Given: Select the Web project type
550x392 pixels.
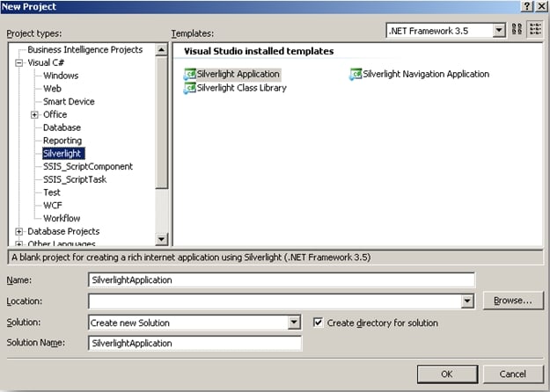Looking at the screenshot, I should (x=52, y=89).
